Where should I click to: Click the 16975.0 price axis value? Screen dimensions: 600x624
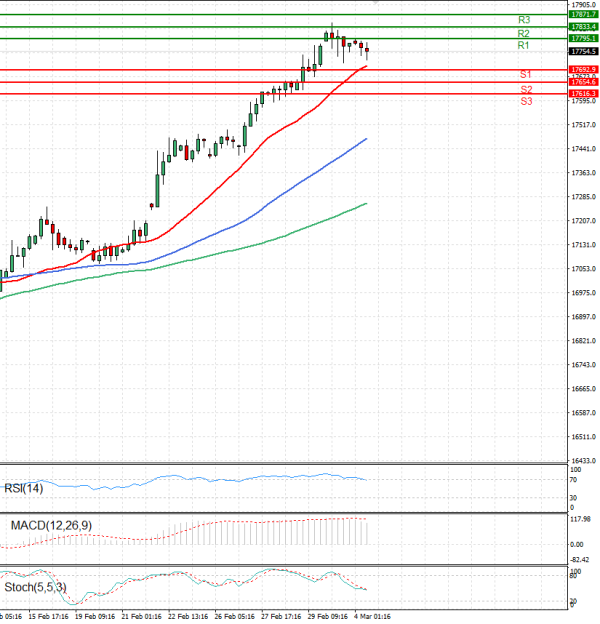point(584,293)
